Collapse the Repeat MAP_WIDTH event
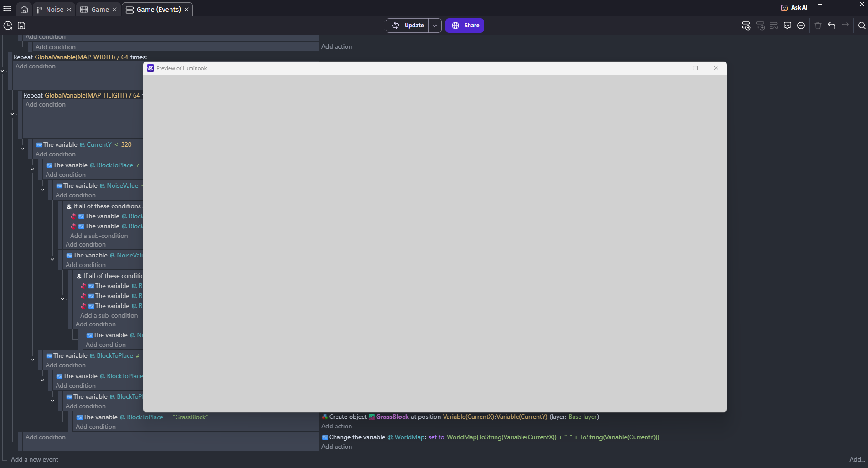Viewport: 868px width, 468px height. pos(3,71)
